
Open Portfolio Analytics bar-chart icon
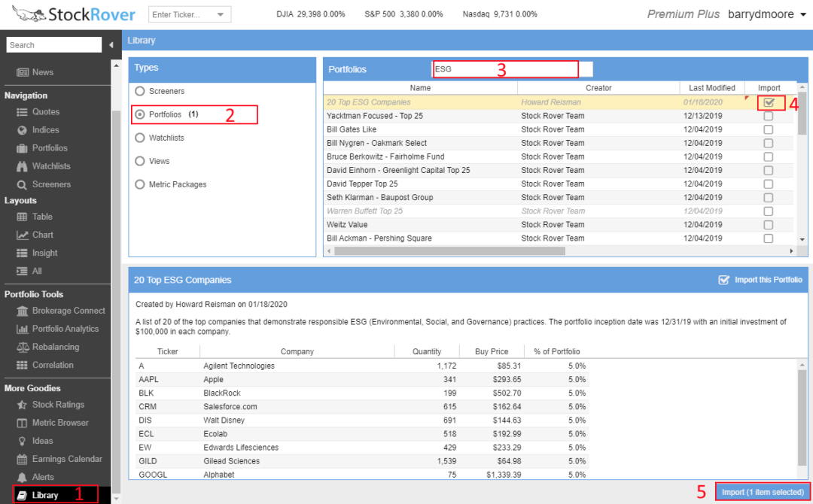coord(23,329)
